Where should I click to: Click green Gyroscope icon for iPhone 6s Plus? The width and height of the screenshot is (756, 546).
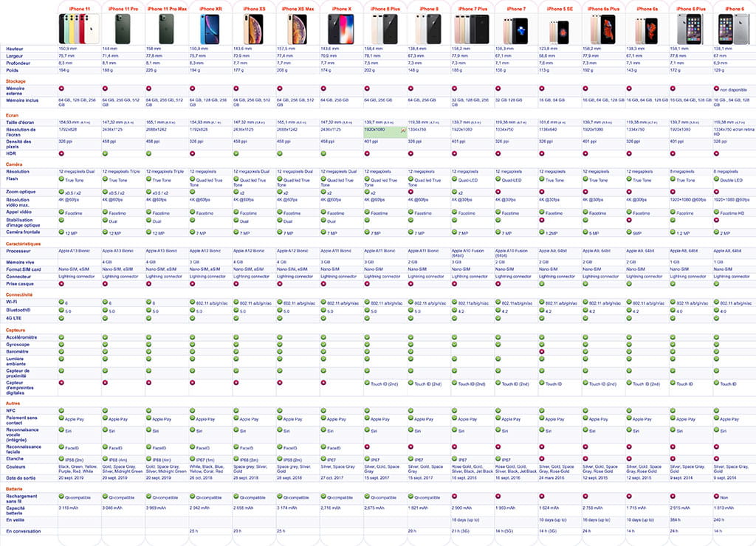[585, 344]
